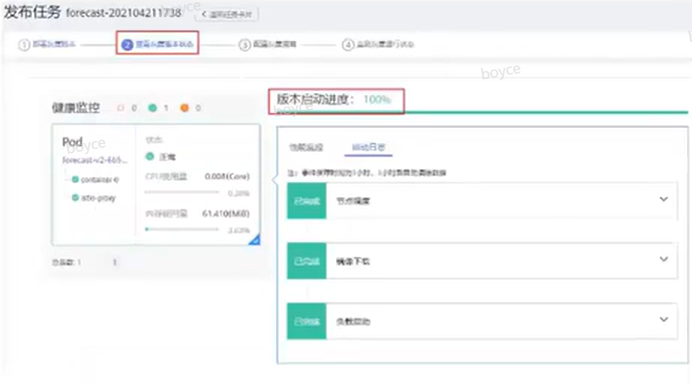Filter pods by gray status indicator

(120, 108)
